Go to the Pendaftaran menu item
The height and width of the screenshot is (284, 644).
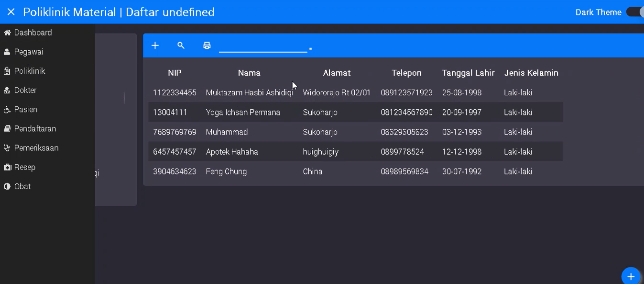pyautogui.click(x=35, y=129)
